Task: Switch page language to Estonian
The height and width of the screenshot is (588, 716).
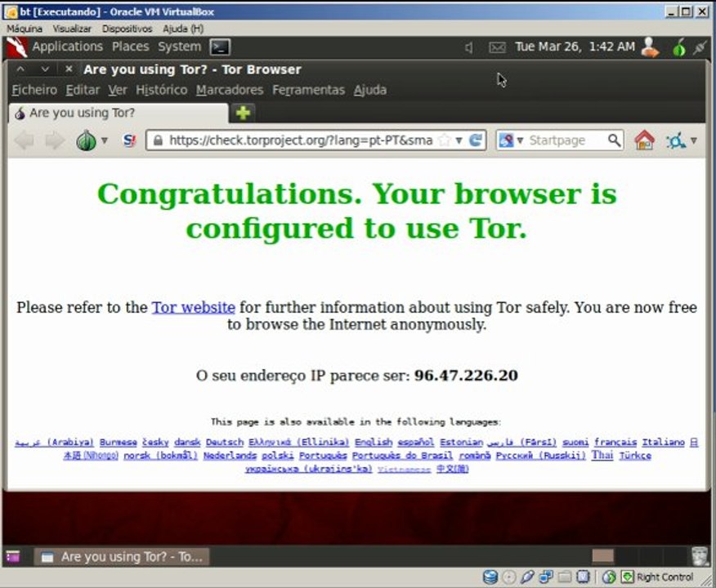Action: [461, 442]
